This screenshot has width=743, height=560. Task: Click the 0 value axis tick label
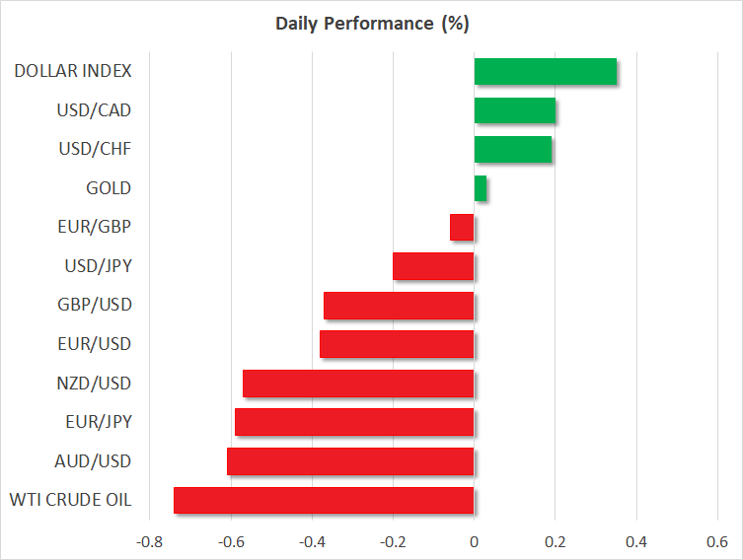click(x=475, y=542)
